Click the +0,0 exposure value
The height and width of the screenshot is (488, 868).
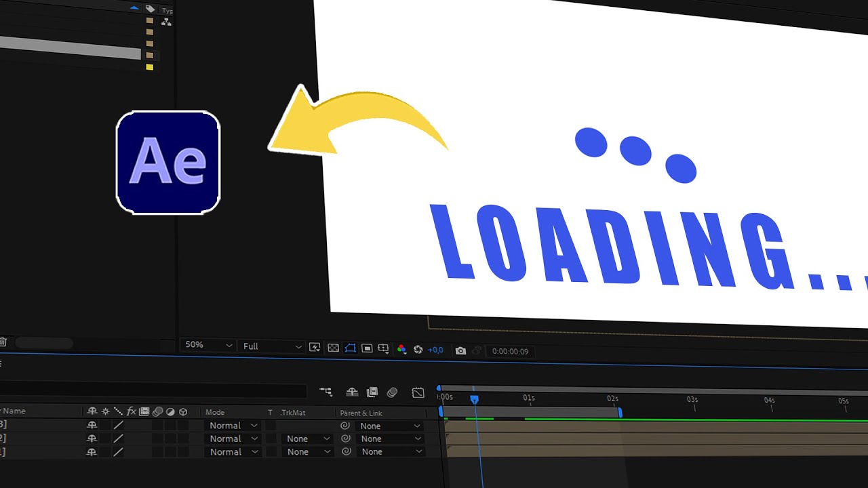coord(435,350)
